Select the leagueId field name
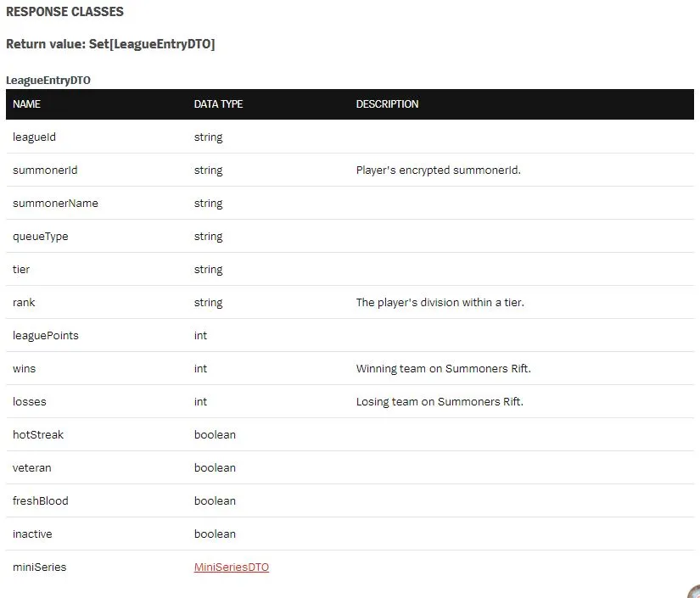 35,137
